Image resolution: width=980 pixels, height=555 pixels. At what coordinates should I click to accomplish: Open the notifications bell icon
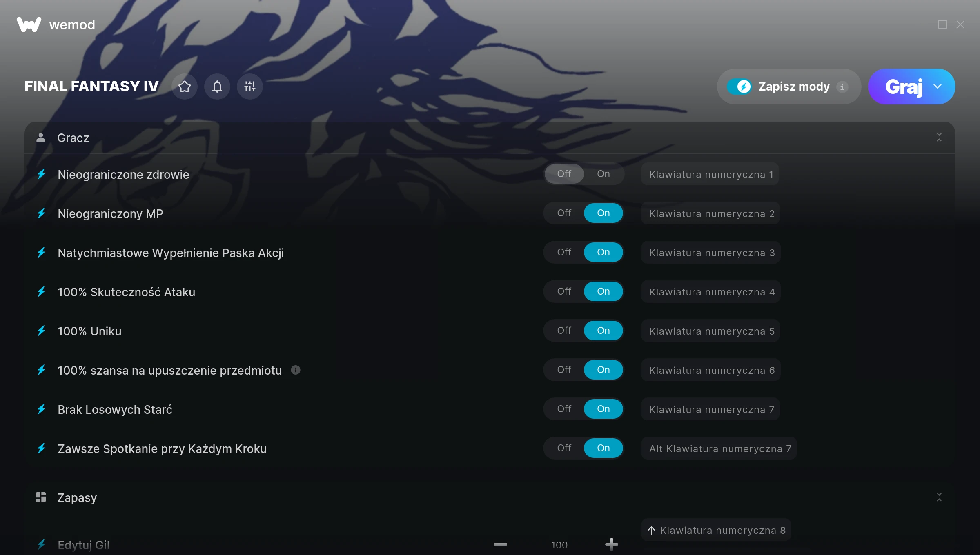pyautogui.click(x=217, y=87)
